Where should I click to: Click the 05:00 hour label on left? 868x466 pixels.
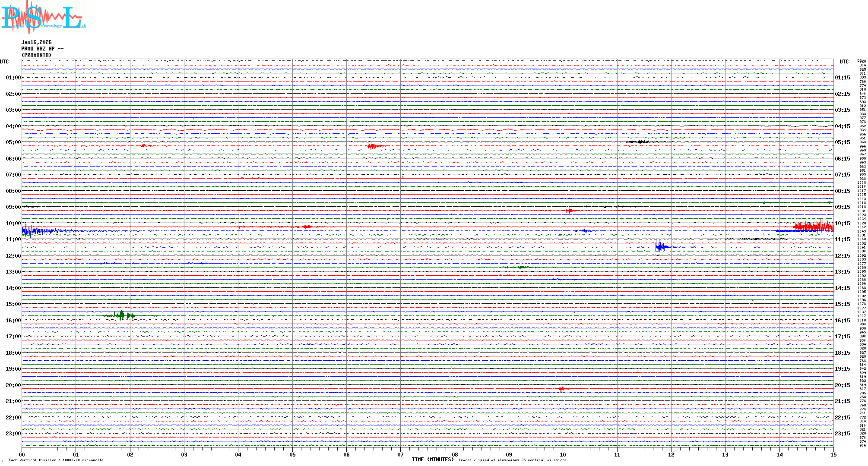click(x=13, y=142)
